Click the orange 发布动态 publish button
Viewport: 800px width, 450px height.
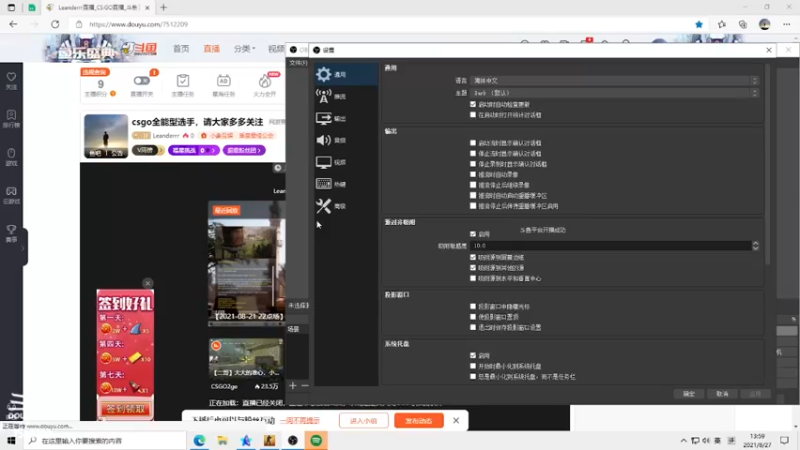click(418, 420)
